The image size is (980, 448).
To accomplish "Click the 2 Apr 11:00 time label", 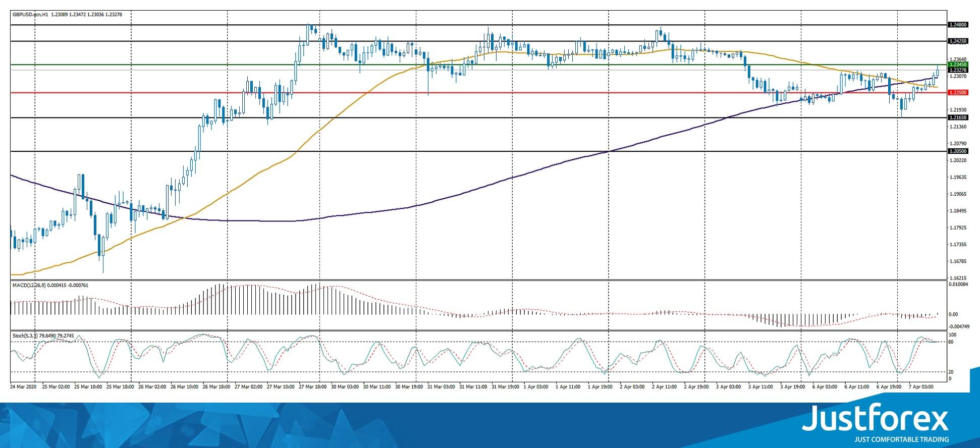I will tap(665, 387).
